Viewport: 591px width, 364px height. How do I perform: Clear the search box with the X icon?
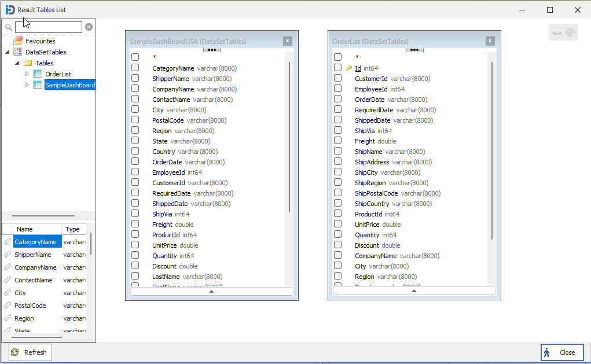click(89, 27)
